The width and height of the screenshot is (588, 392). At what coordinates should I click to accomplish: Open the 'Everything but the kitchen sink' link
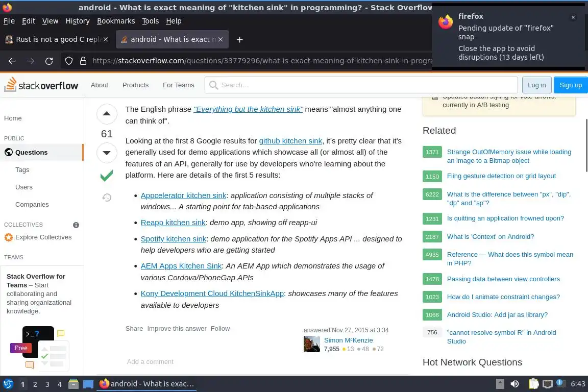248,109
